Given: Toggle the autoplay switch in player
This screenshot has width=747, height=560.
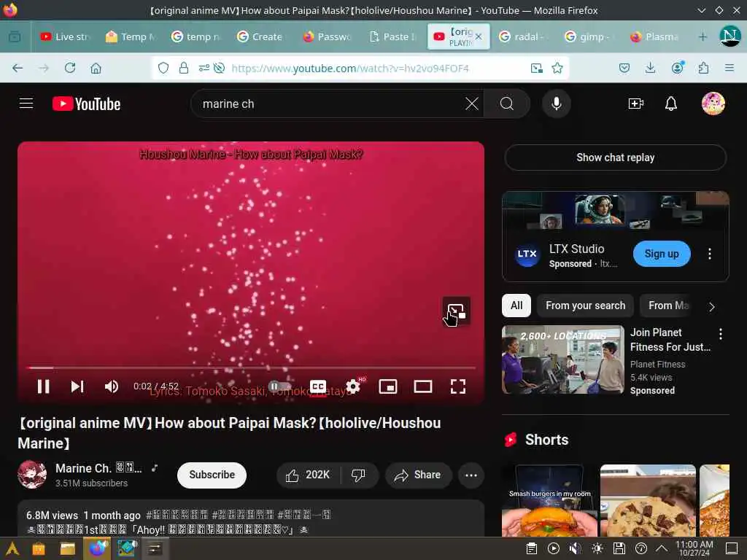Looking at the screenshot, I should 279,386.
